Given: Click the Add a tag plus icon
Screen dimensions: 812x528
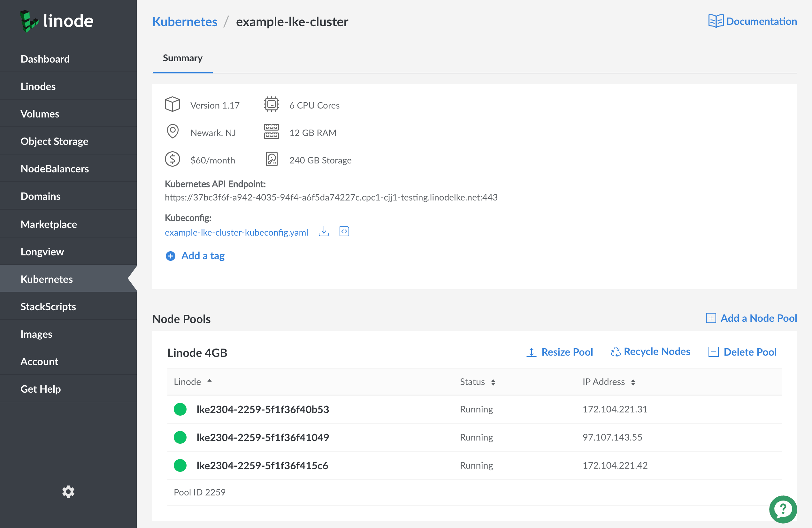Looking at the screenshot, I should [x=170, y=256].
